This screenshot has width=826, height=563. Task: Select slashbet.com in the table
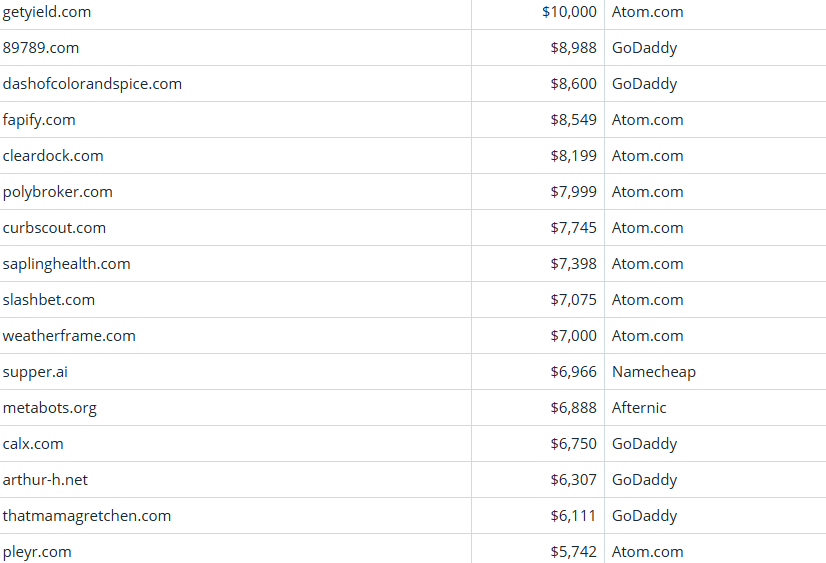49,300
